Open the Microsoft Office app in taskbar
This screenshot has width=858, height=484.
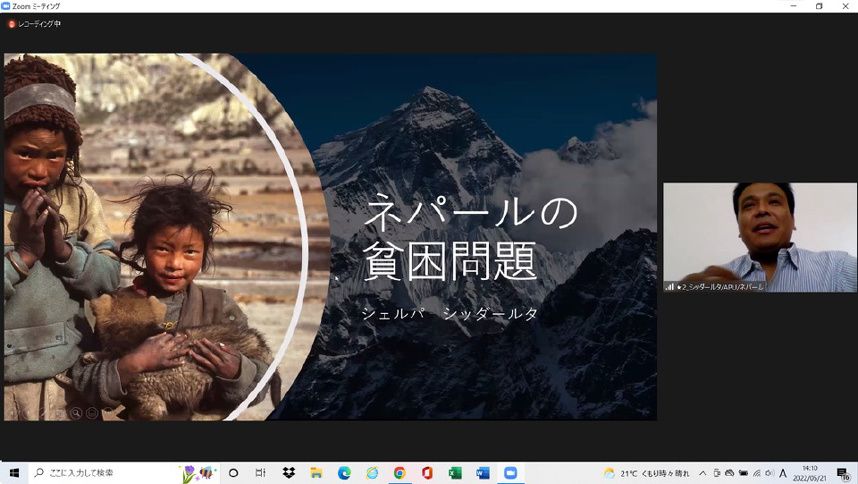(x=427, y=473)
